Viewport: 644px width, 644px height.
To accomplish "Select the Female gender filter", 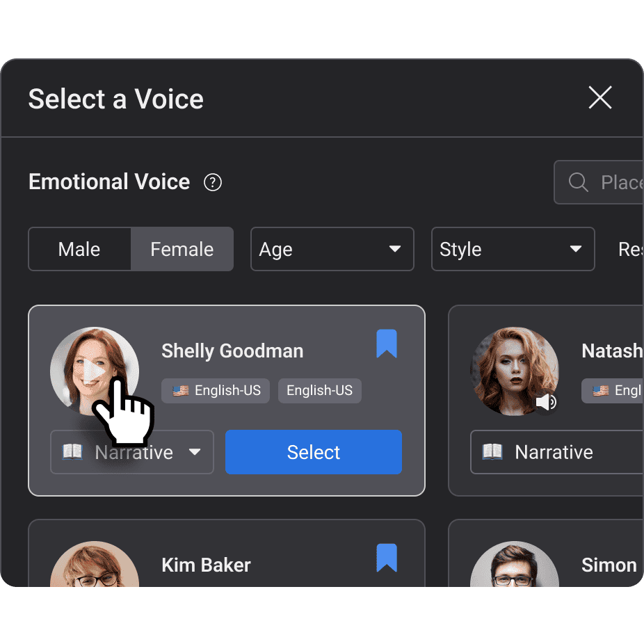I will click(182, 249).
